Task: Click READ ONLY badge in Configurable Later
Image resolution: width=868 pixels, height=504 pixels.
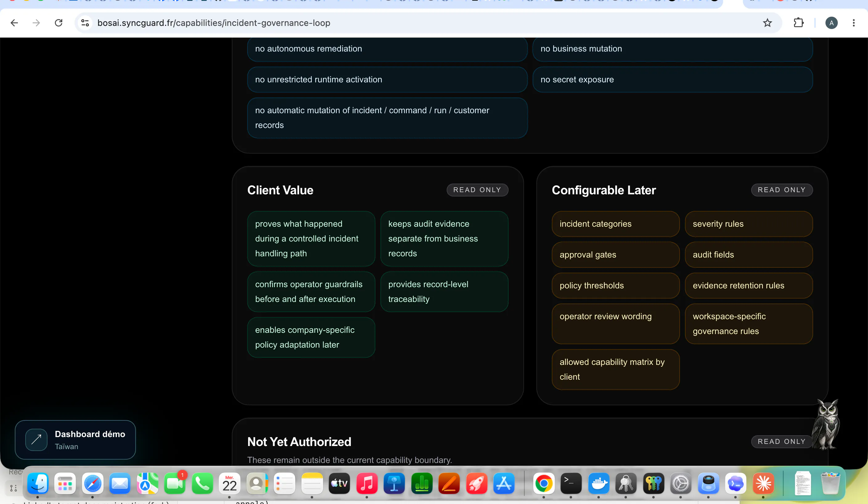Action: pyautogui.click(x=782, y=190)
